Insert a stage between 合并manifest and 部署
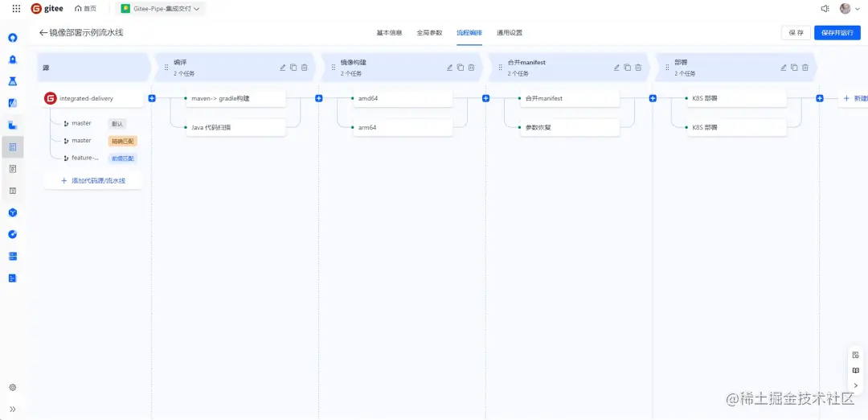The height and width of the screenshot is (420, 868). coord(653,98)
